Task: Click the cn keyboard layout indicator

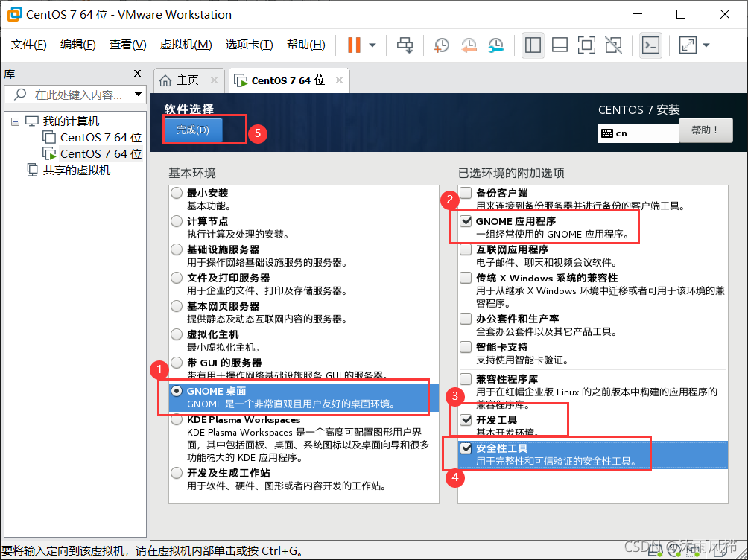Action: 638,133
